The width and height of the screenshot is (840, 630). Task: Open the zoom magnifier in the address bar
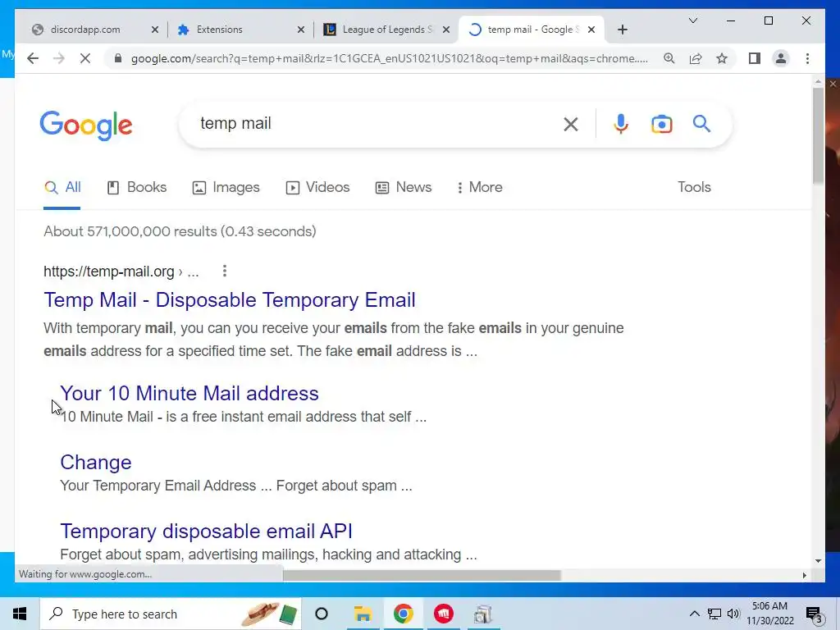click(669, 58)
